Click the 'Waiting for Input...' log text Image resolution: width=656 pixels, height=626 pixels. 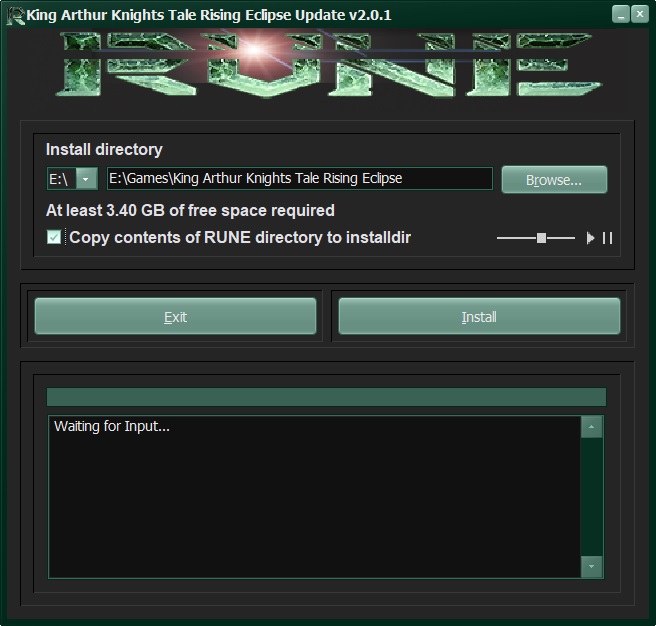pos(112,426)
